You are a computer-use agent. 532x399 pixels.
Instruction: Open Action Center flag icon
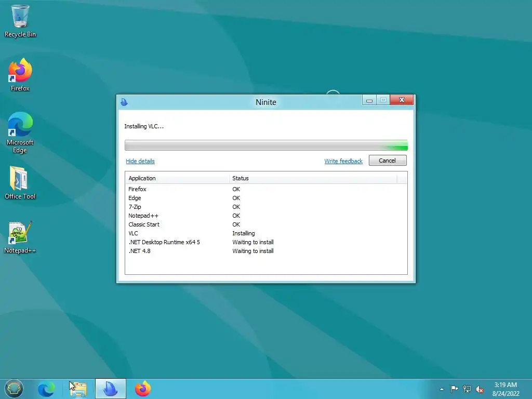tap(454, 389)
